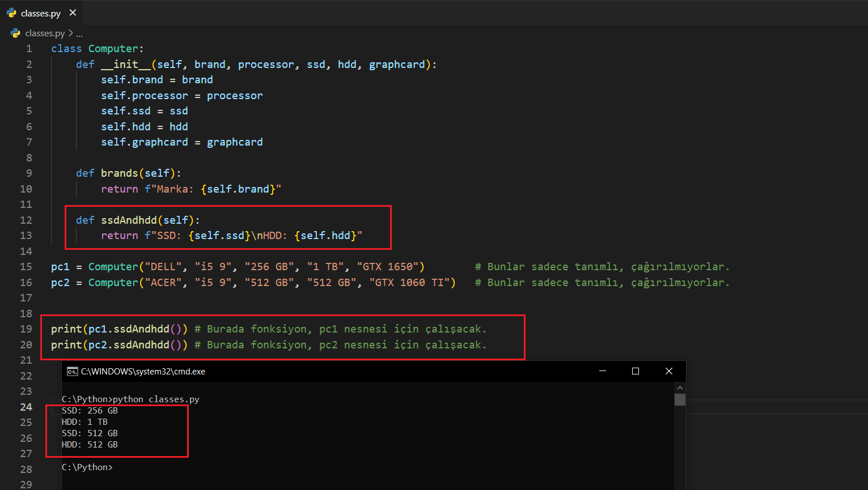
Task: Open the cmd.exe window system menu icon
Action: coord(72,372)
